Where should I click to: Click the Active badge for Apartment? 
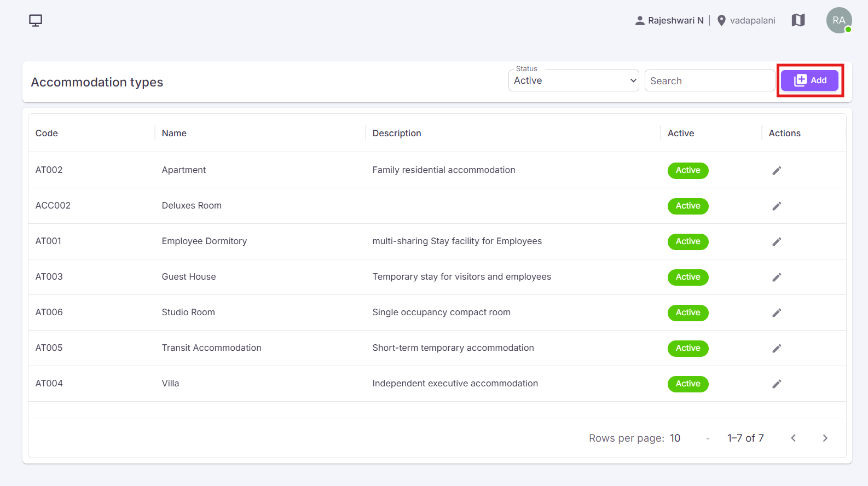pos(688,170)
